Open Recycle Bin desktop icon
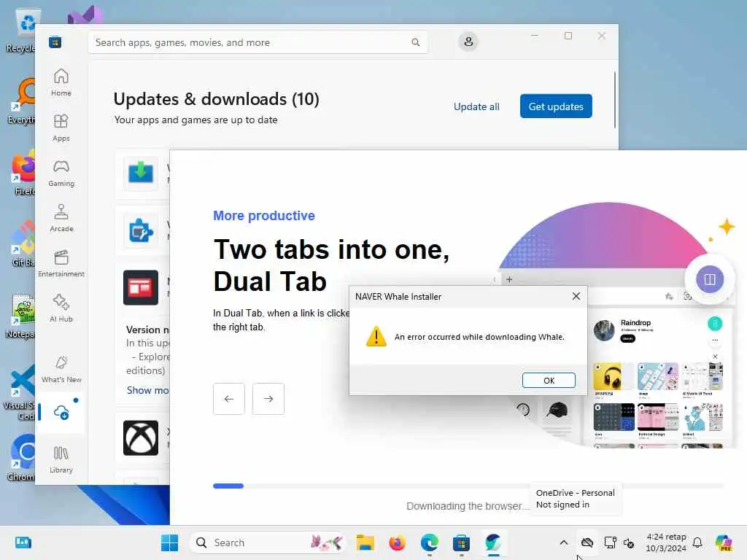747x560 pixels. click(x=20, y=29)
